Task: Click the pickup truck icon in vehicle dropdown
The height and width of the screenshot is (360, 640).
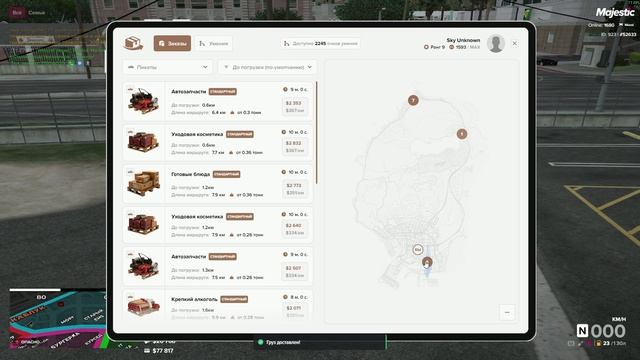Action: coord(131,67)
